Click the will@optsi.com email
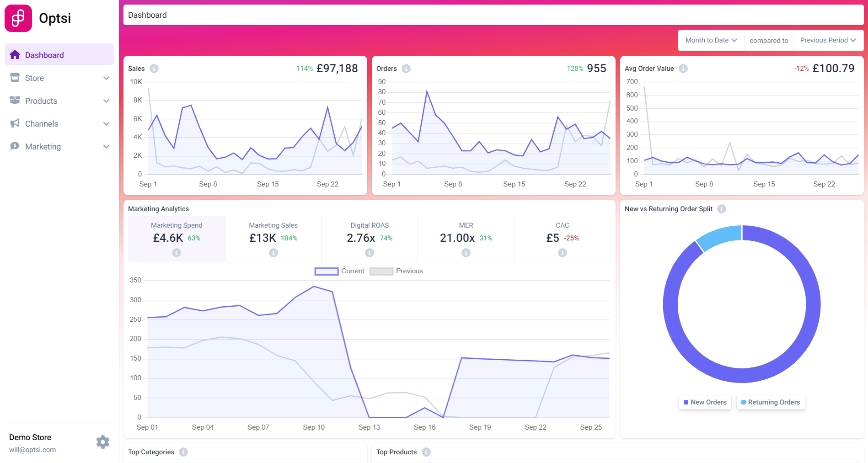The image size is (868, 463). 32,450
